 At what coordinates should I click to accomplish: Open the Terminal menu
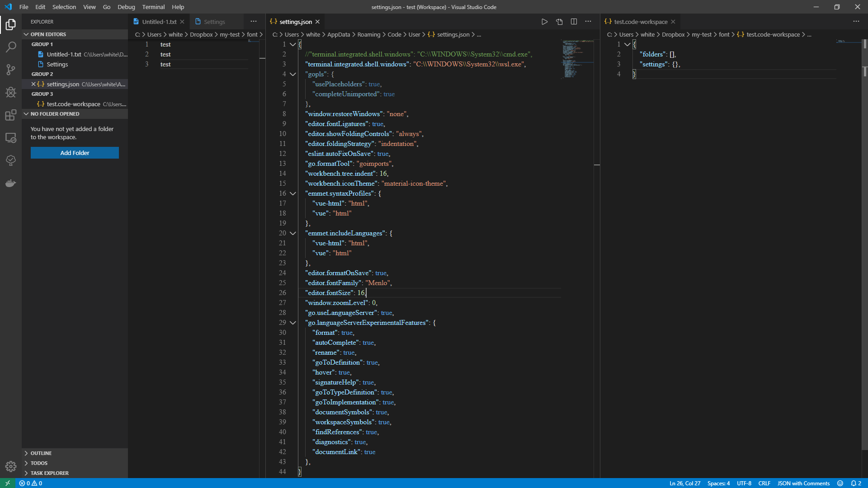tap(153, 7)
